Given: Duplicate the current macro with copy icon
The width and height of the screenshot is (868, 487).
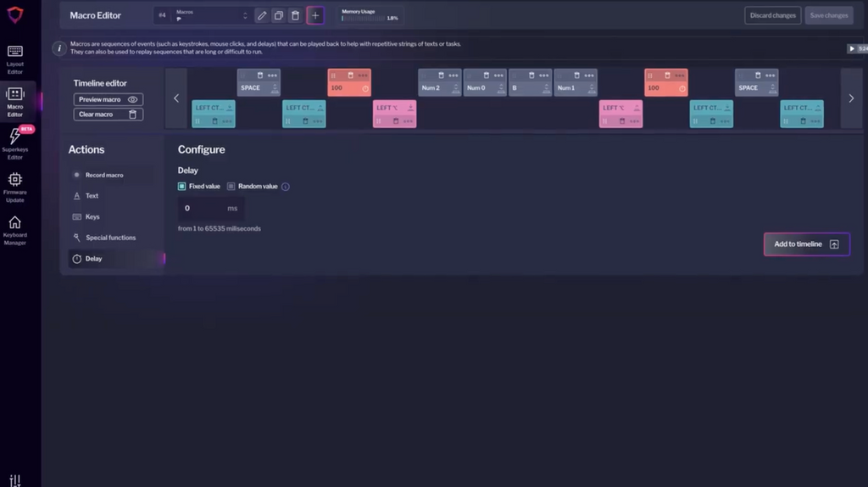Looking at the screenshot, I should [x=278, y=15].
